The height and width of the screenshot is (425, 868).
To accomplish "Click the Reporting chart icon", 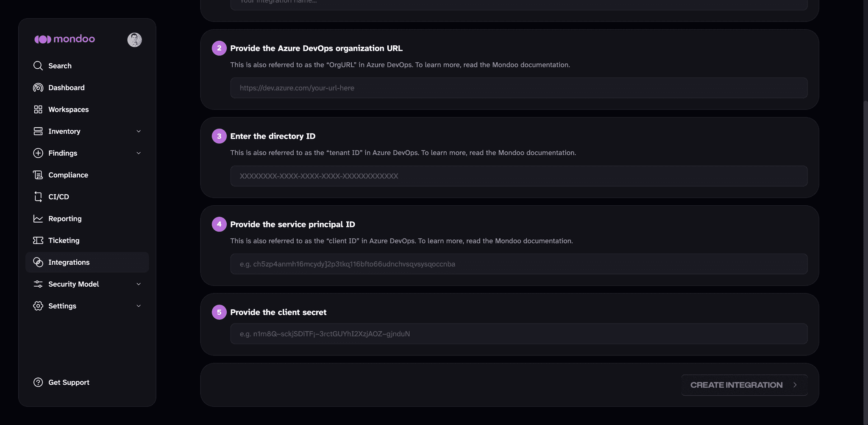I will [x=38, y=218].
